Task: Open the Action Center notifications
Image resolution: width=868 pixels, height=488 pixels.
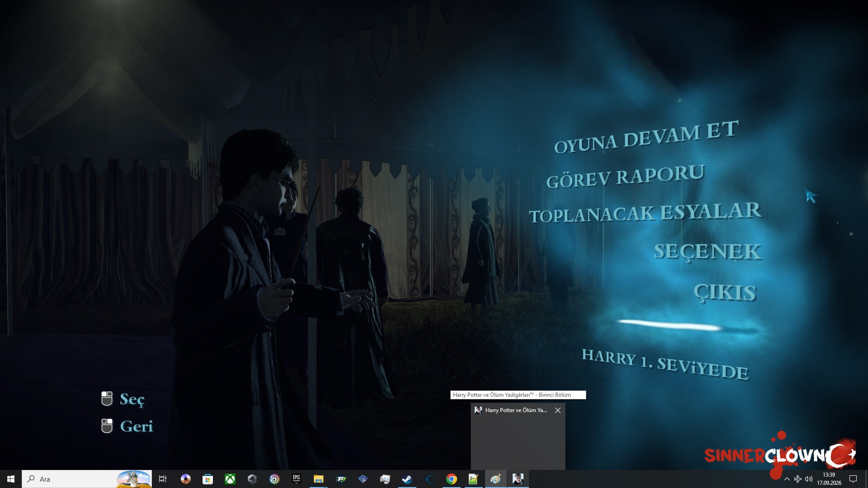Action: (x=853, y=479)
